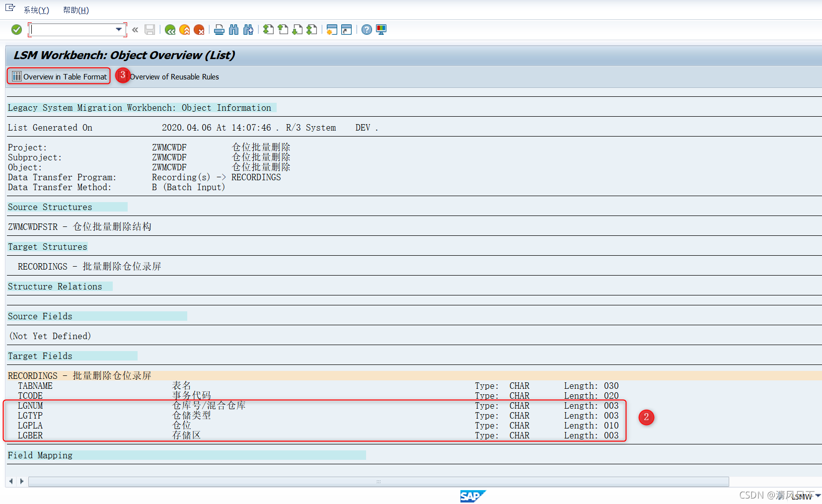Click the TCODE field row
This screenshot has height=504, width=822.
318,396
